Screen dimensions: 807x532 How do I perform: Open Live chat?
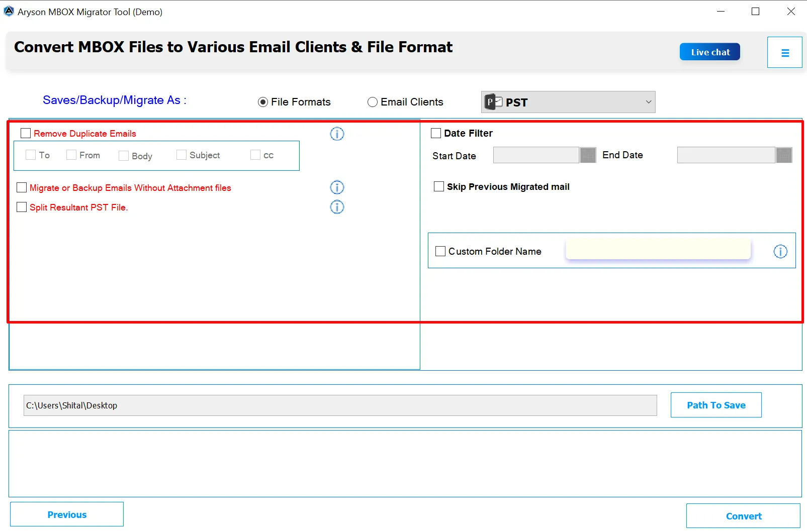(x=709, y=51)
